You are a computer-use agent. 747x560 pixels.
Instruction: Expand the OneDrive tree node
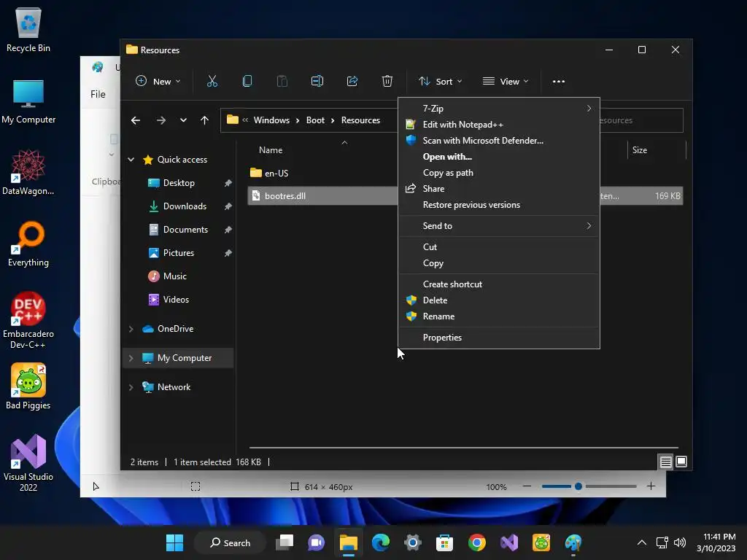(x=131, y=329)
